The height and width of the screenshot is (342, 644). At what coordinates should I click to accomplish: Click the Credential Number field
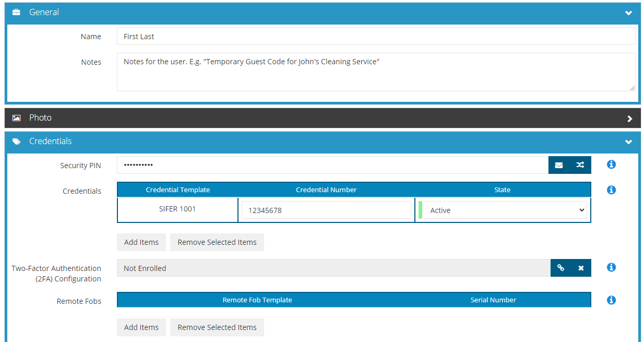tap(326, 210)
